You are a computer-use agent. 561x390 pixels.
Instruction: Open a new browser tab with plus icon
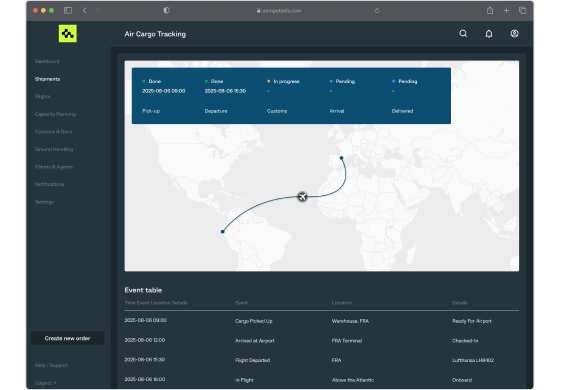pyautogui.click(x=506, y=10)
